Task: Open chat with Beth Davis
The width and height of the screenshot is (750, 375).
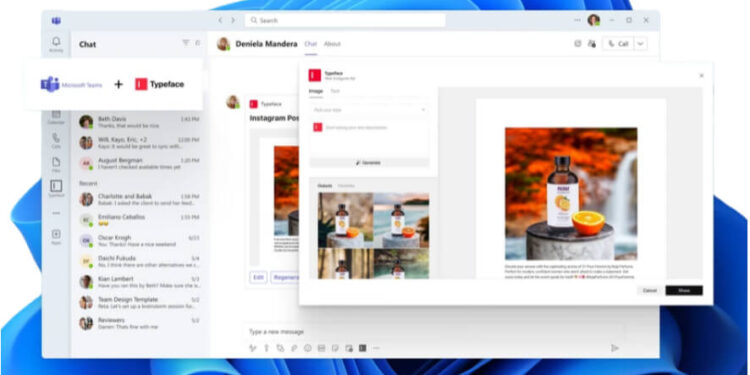Action: [139, 122]
